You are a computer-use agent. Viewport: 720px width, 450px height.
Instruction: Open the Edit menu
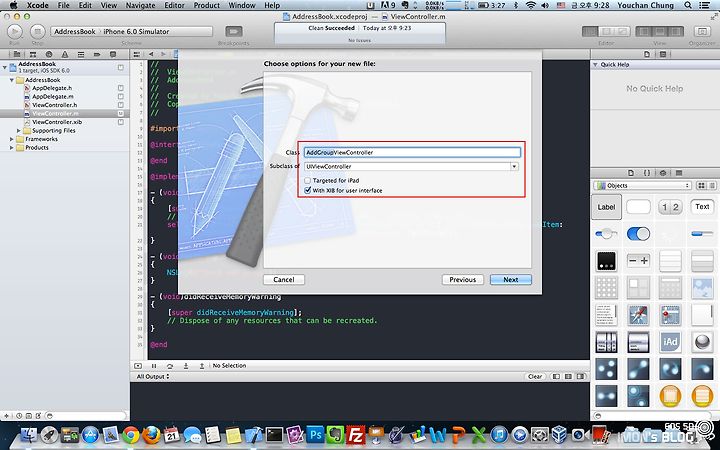click(x=85, y=6)
